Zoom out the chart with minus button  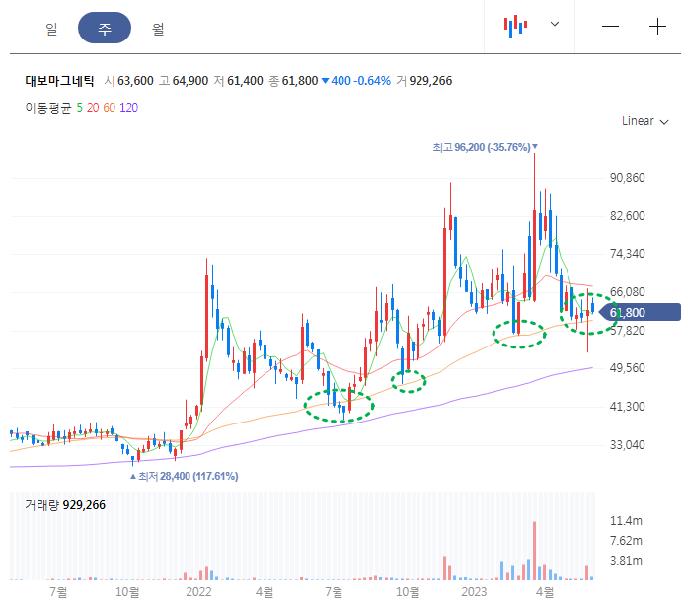pos(610,27)
